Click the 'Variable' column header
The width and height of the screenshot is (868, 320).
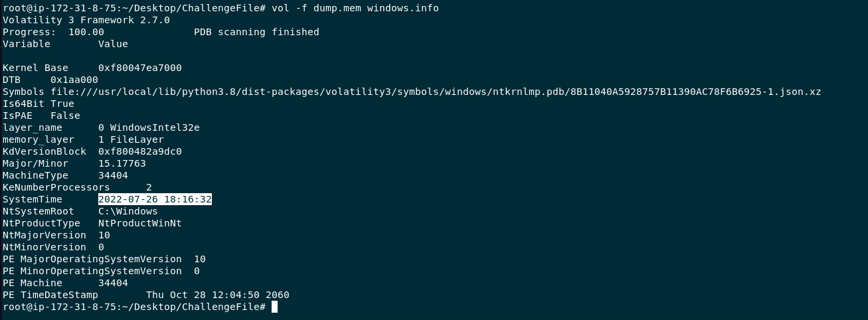pyautogui.click(x=27, y=44)
